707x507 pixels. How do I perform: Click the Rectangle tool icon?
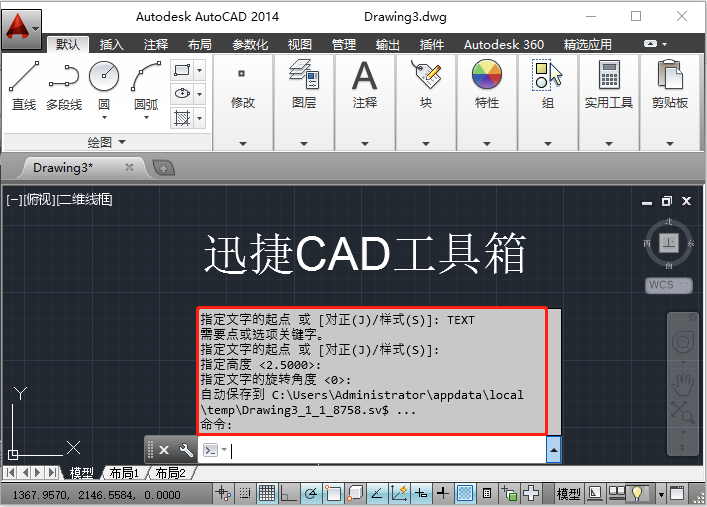[182, 70]
